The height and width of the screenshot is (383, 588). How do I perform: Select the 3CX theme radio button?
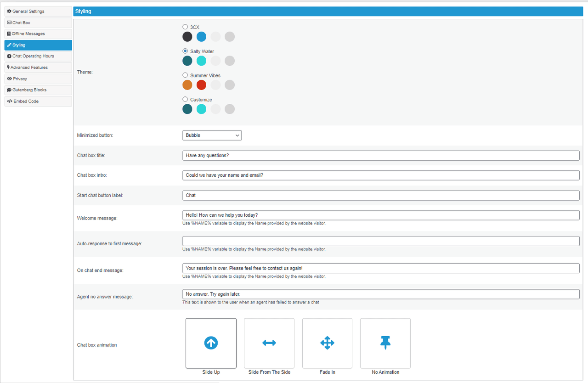click(185, 27)
